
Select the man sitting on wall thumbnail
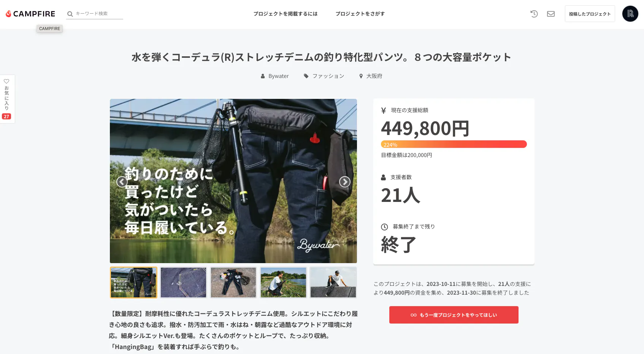[333, 283]
